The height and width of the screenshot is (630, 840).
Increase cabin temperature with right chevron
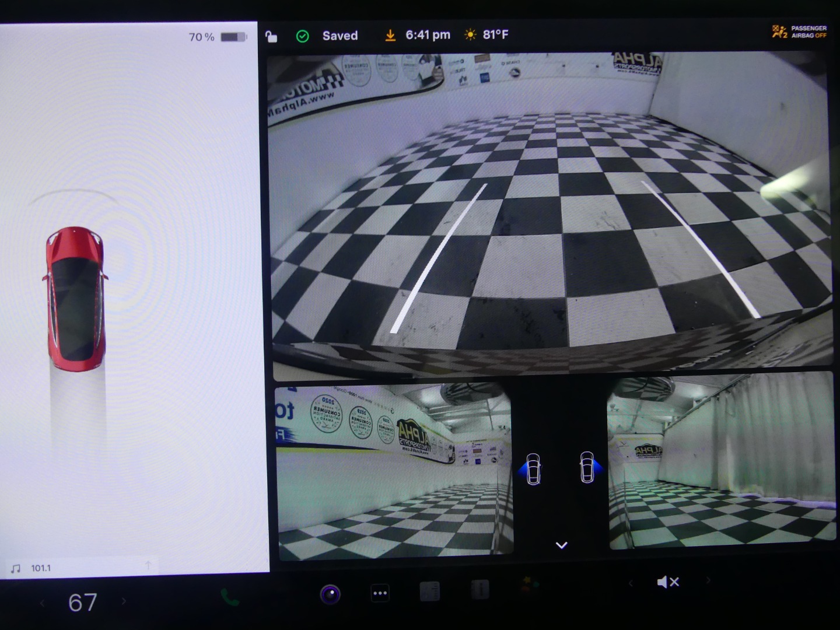point(124,601)
